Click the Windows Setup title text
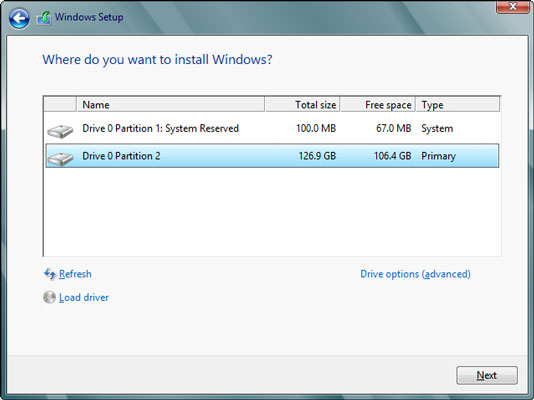 [x=89, y=17]
